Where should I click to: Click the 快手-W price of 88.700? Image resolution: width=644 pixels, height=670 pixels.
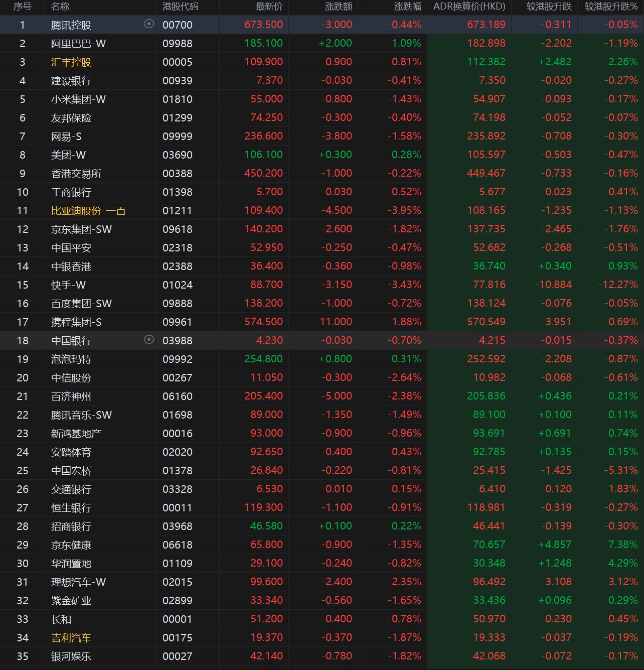[x=267, y=285]
